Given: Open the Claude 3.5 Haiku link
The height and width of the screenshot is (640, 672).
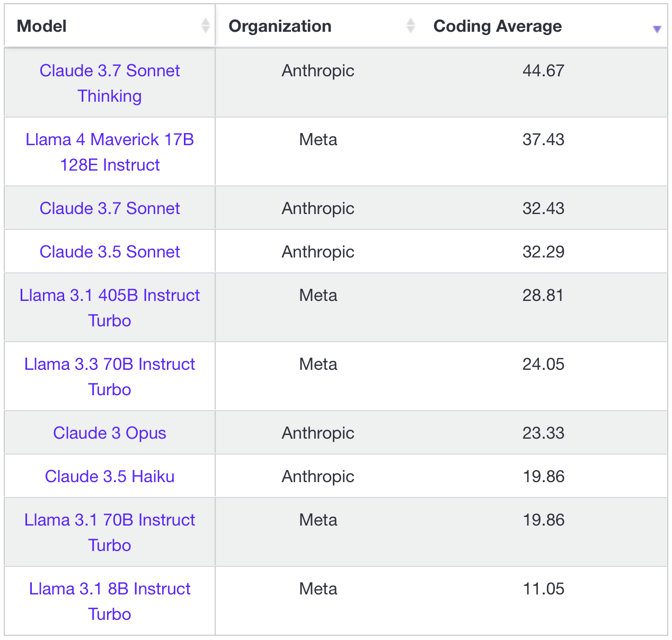Looking at the screenshot, I should click(x=110, y=476).
